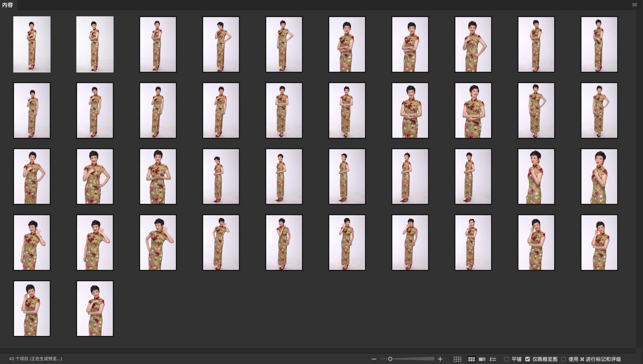This screenshot has height=364, width=643.
Task: Click the plus icon to enlarge thumbnails
Action: [440, 359]
